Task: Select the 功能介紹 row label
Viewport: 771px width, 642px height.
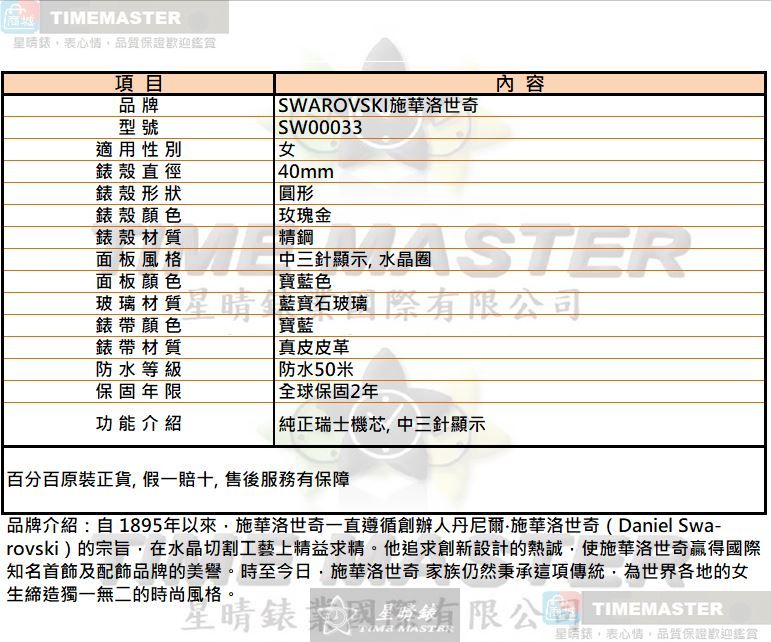Action: click(x=138, y=423)
